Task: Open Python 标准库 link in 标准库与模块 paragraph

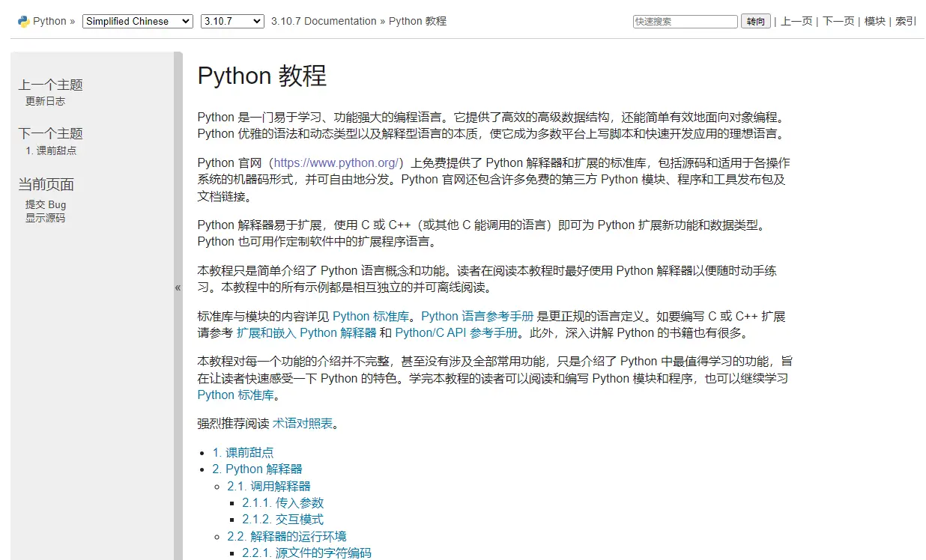Action: click(371, 316)
